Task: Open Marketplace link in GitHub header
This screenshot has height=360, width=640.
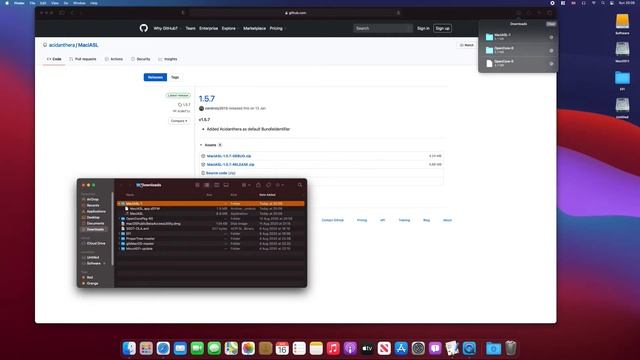Action: pyautogui.click(x=254, y=28)
